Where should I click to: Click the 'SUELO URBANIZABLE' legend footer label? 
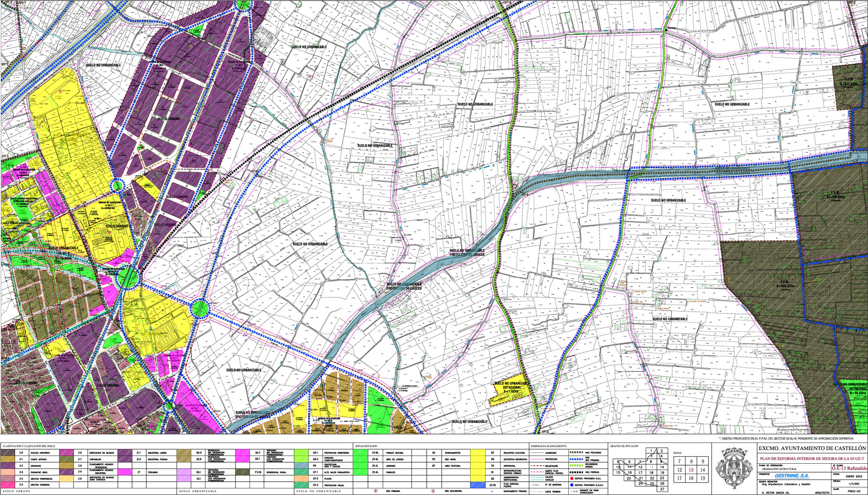[x=197, y=491]
